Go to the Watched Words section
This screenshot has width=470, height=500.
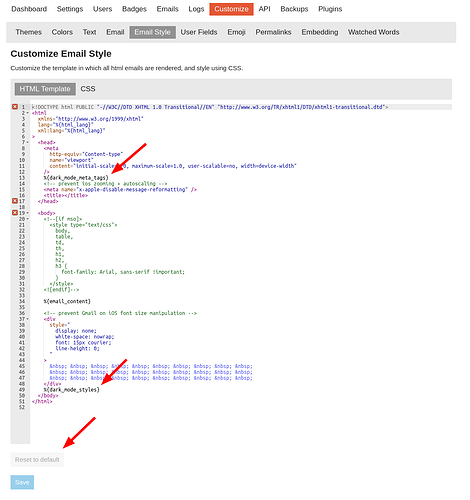coord(374,32)
